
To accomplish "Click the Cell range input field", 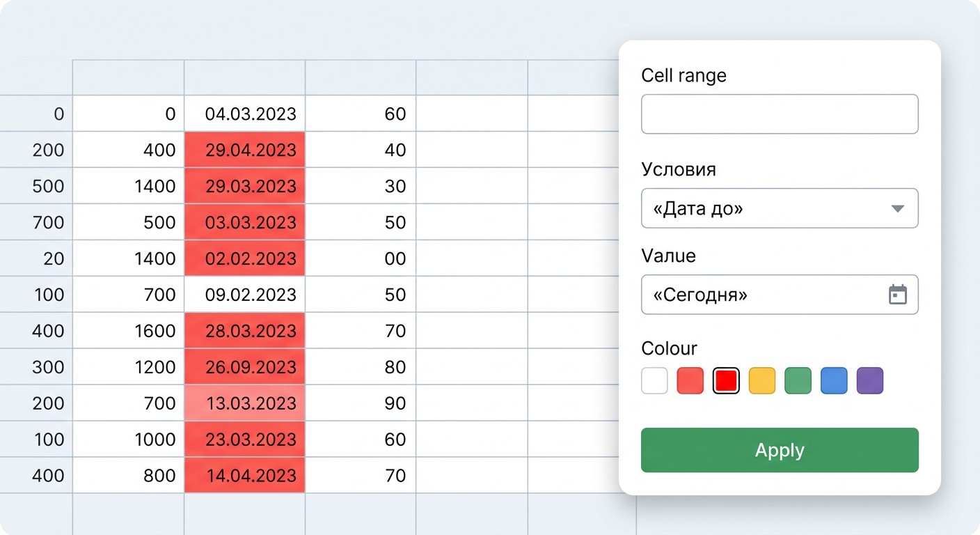I will click(780, 114).
